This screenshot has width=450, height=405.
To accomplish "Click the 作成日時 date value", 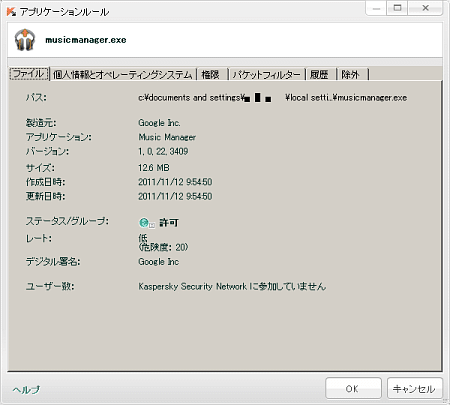I will (x=175, y=182).
